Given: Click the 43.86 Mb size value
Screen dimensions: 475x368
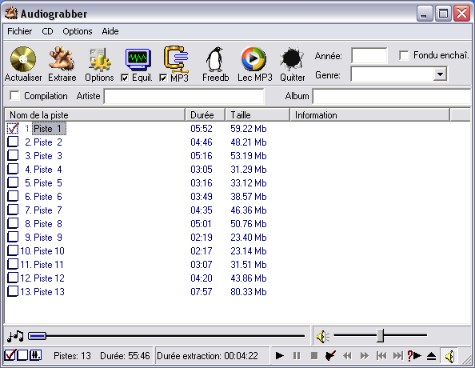Looking at the screenshot, I should pos(248,278).
